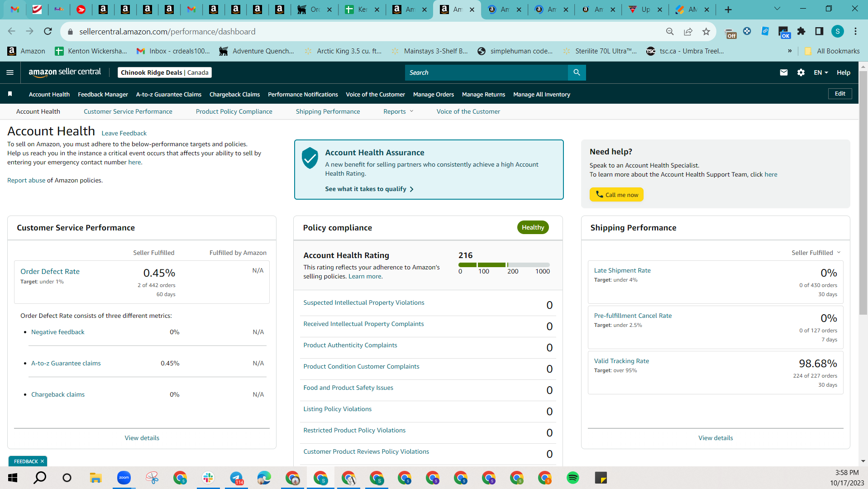The width and height of the screenshot is (868, 489).
Task: Open Spotify from the taskbar
Action: click(x=573, y=478)
